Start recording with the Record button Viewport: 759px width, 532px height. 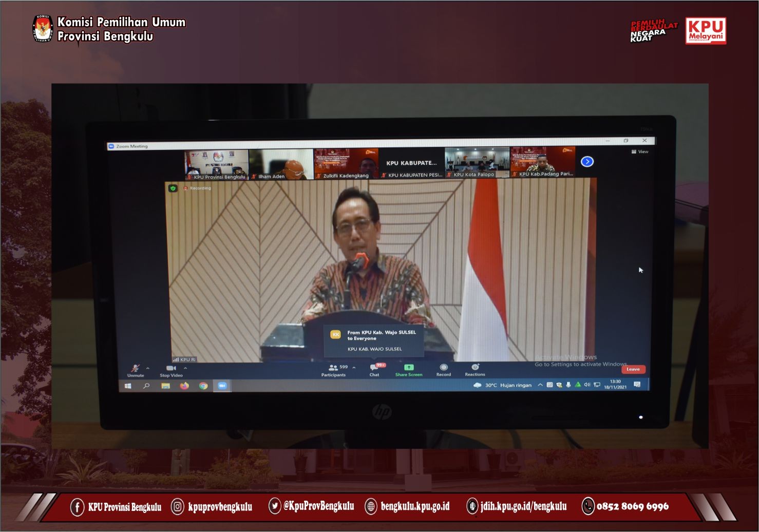click(444, 368)
